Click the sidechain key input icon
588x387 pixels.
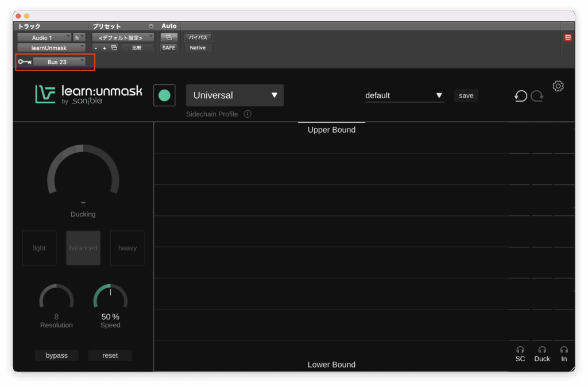[25, 62]
